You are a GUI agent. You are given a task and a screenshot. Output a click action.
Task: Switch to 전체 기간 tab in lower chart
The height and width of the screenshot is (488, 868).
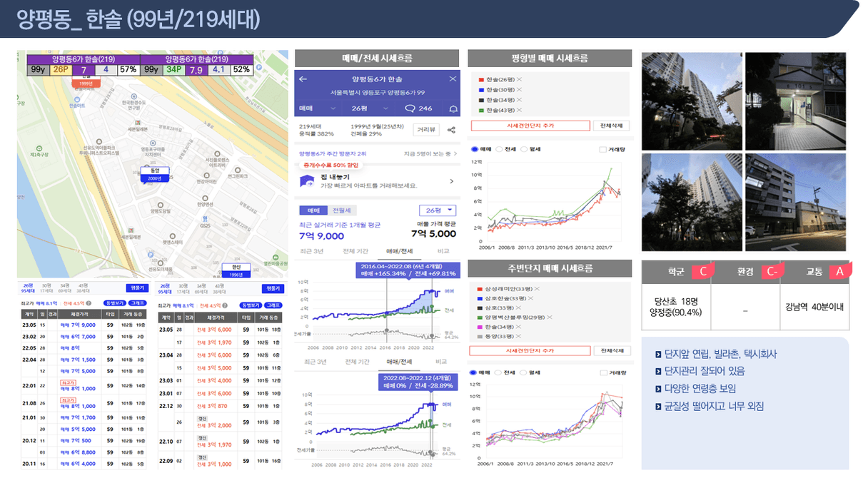(355, 362)
